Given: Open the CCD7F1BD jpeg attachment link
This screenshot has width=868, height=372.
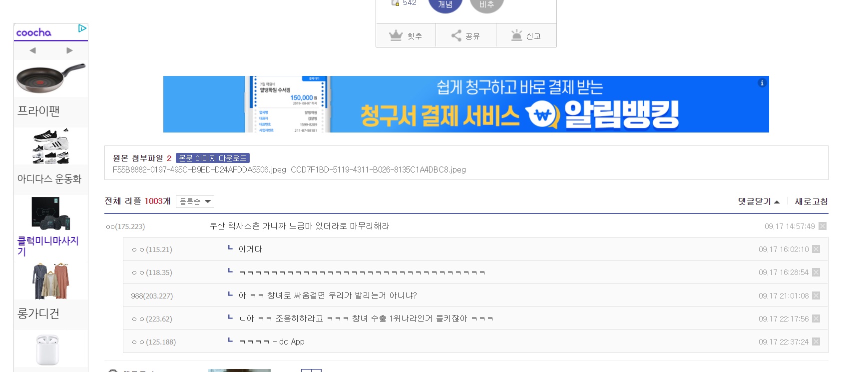Looking at the screenshot, I should coord(378,169).
